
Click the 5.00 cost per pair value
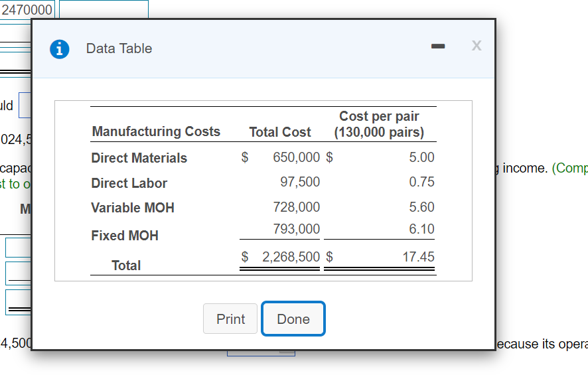tap(421, 157)
